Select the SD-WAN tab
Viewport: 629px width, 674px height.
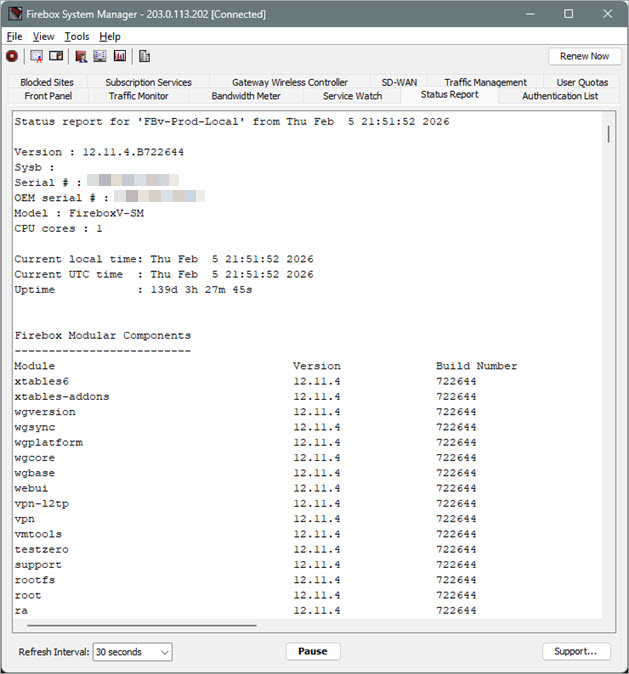(x=399, y=82)
